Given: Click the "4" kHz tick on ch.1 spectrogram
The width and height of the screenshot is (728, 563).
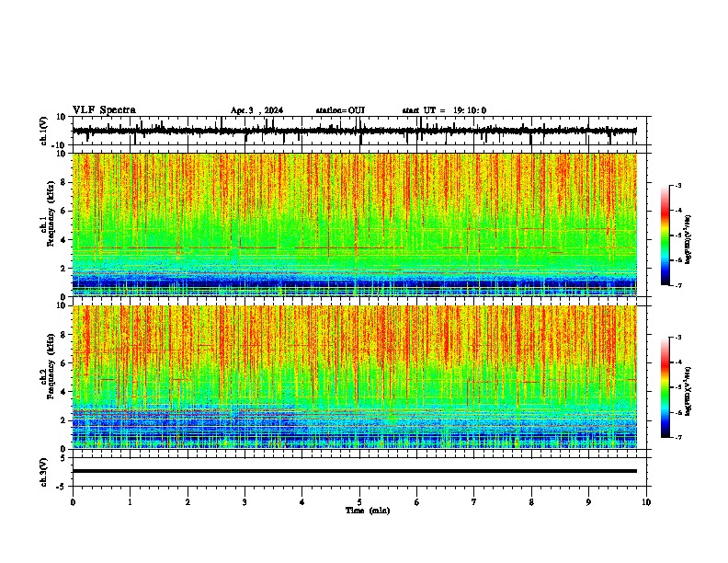Looking at the screenshot, I should coord(64,240).
